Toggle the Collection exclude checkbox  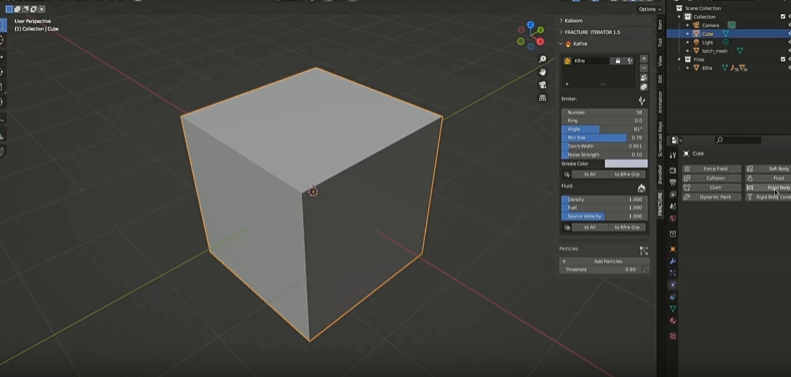[x=783, y=17]
